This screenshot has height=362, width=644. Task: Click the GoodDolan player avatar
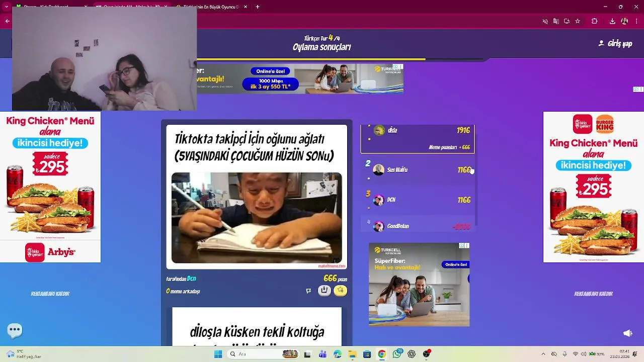coord(379,227)
